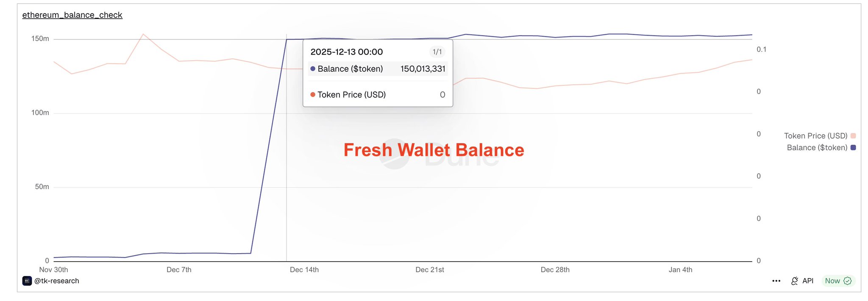868x301 pixels.
Task: Click the green checkmark freshness icon
Action: 848,281
